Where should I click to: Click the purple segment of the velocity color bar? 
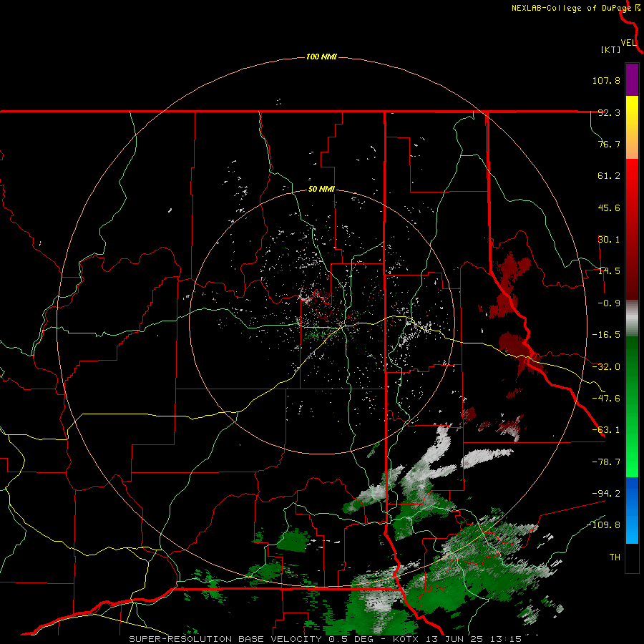632,79
